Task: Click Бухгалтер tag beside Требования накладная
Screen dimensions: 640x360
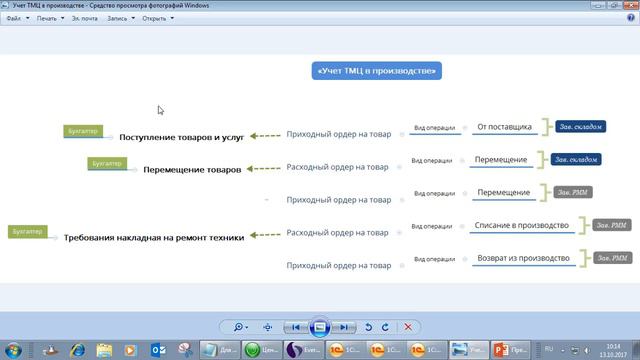Action: click(x=27, y=231)
